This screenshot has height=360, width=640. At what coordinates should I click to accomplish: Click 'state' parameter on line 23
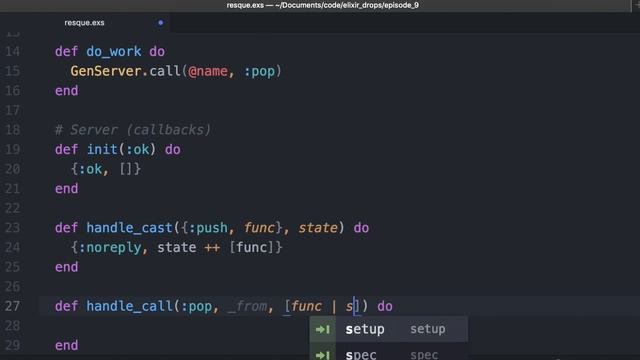(x=318, y=228)
